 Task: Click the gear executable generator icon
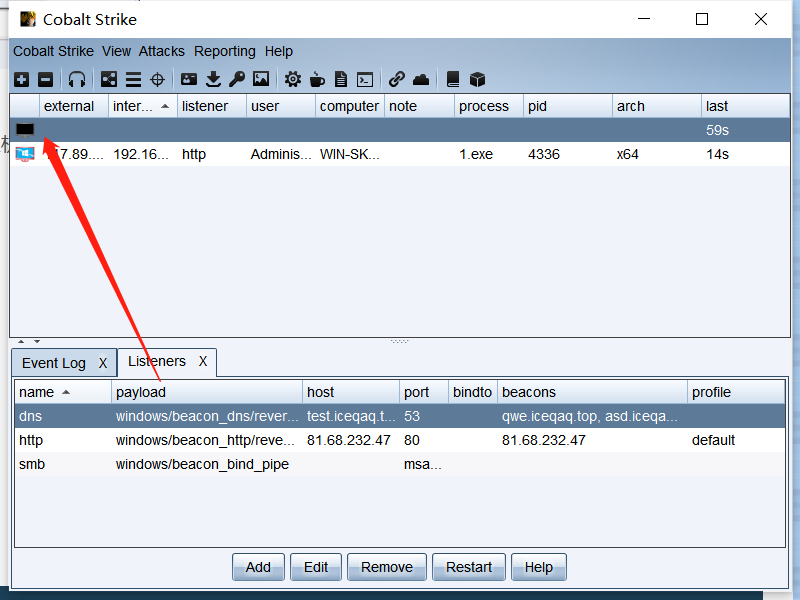[293, 80]
